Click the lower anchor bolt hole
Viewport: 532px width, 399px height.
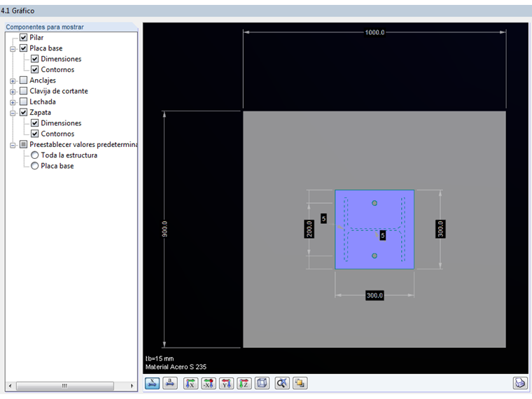(x=374, y=255)
